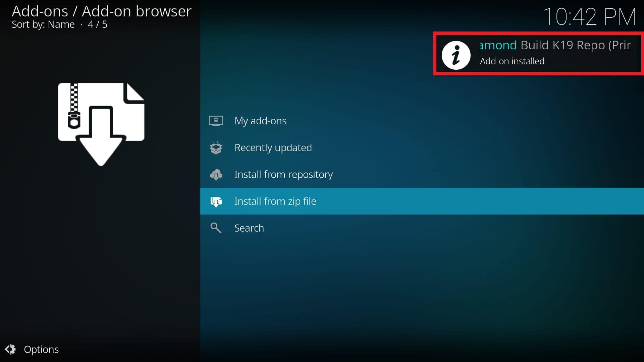Image resolution: width=644 pixels, height=362 pixels.
Task: Click the Options gear icon
Action: click(x=11, y=349)
